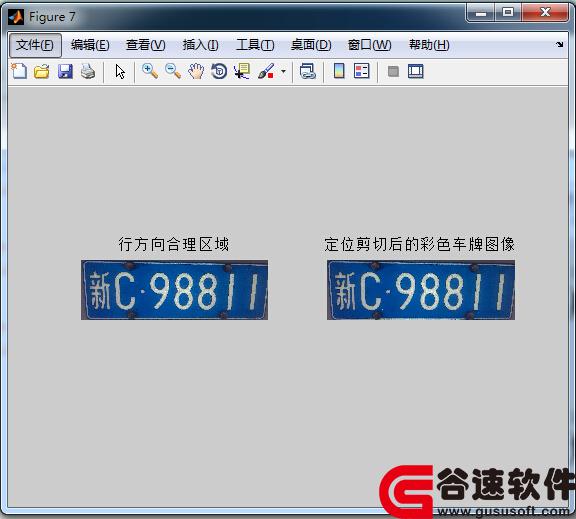Select the Brush data tool
576x519 pixels.
[x=266, y=71]
